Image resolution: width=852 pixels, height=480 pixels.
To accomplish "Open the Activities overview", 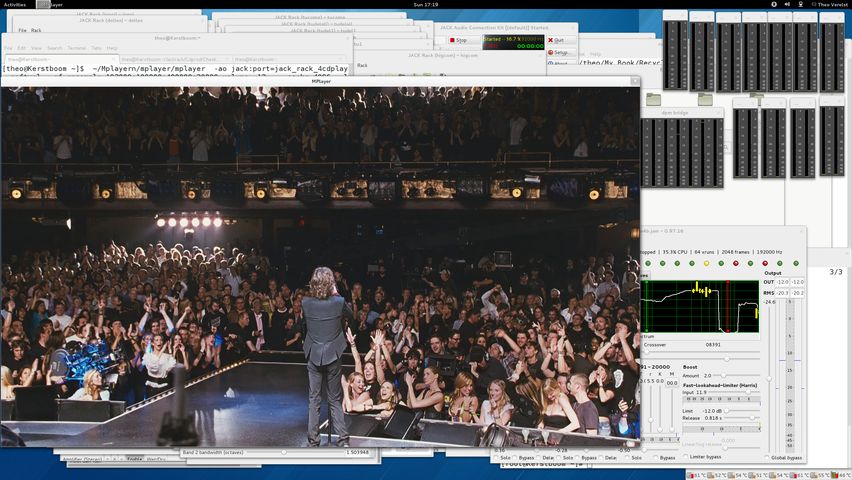I will 15,4.
